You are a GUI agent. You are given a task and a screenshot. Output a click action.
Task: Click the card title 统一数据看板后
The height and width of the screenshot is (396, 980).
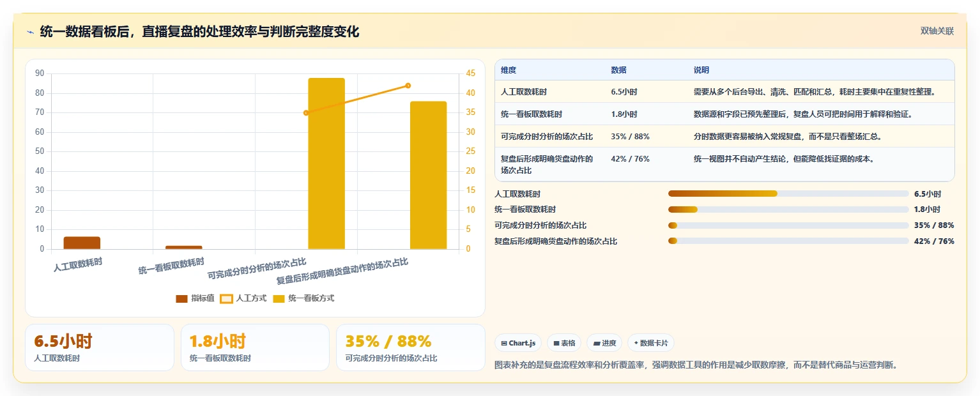(x=199, y=31)
